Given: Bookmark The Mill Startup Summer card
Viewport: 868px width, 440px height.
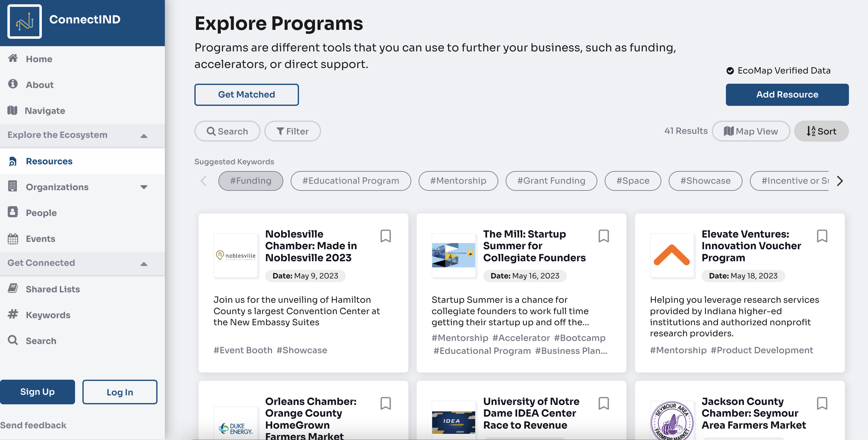Looking at the screenshot, I should (x=603, y=236).
